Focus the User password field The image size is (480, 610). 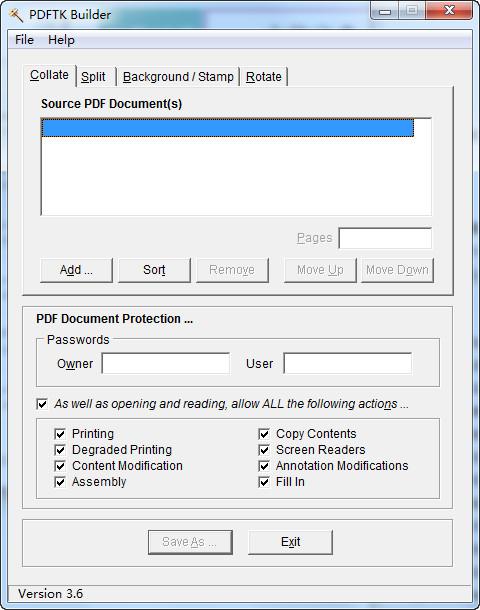click(348, 363)
